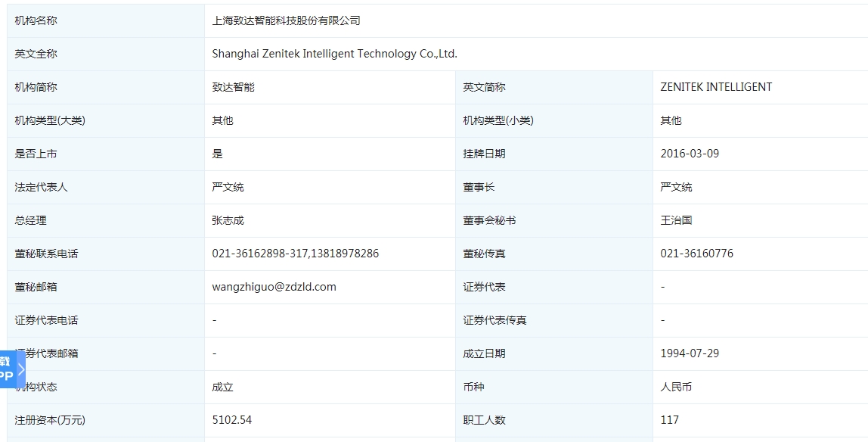Click the 董事长 field label

point(479,187)
